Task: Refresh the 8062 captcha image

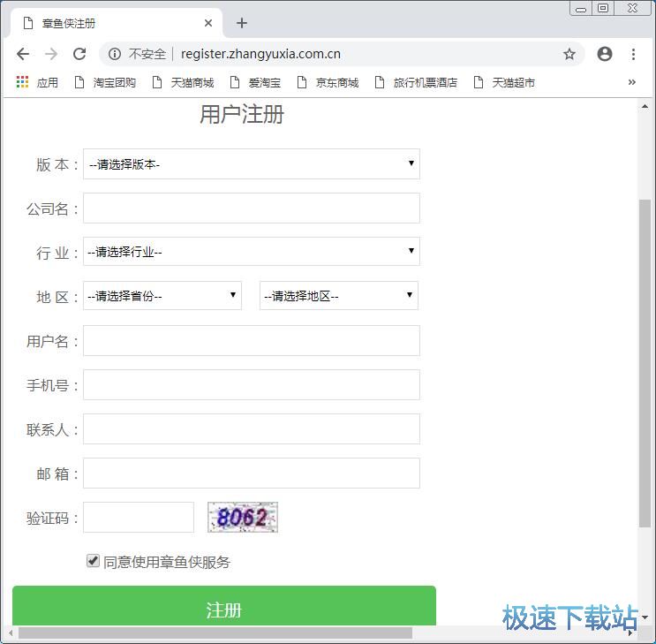Action: pos(243,517)
